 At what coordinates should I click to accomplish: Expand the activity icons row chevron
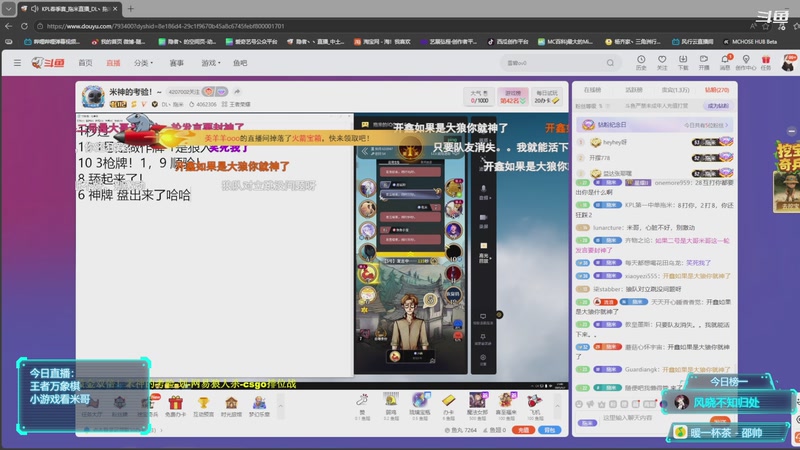point(280,406)
